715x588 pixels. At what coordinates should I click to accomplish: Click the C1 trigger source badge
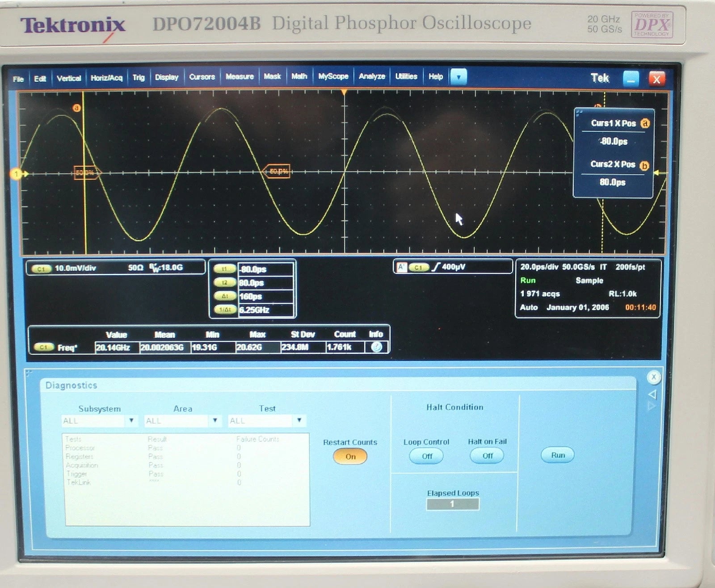coord(418,267)
